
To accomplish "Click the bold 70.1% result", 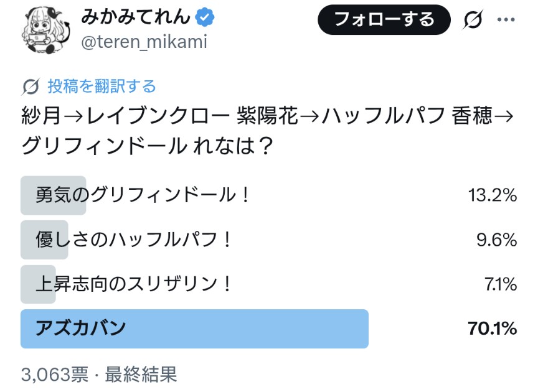I will pyautogui.click(x=492, y=329).
